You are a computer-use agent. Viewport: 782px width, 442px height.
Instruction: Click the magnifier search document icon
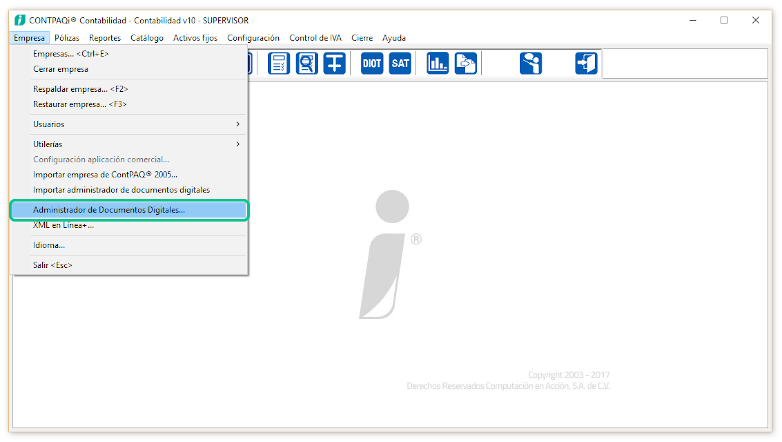[x=306, y=63]
